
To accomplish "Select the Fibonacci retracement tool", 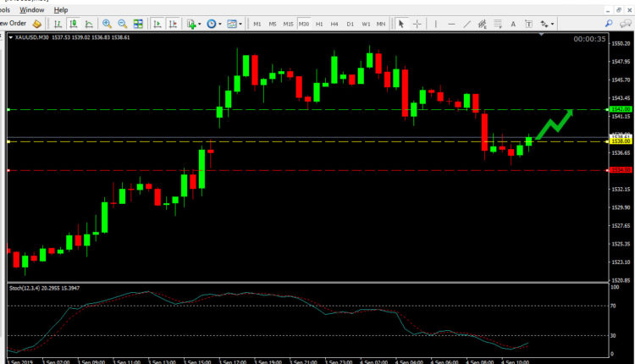I will [x=497, y=24].
